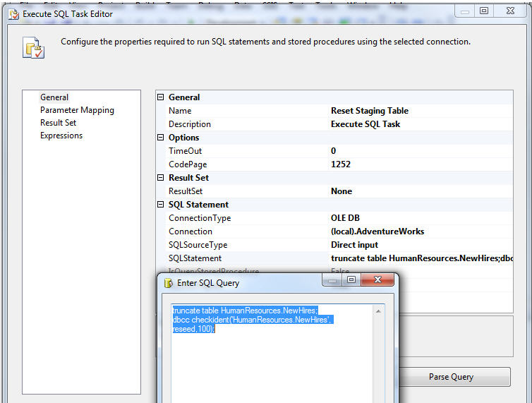Select the General page in the left pane

54,97
